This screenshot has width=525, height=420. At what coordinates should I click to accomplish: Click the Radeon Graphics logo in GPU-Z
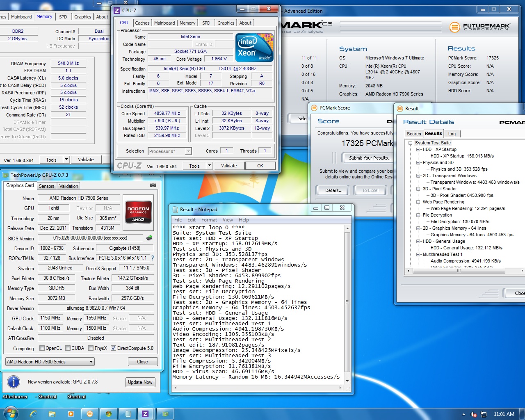point(139,212)
